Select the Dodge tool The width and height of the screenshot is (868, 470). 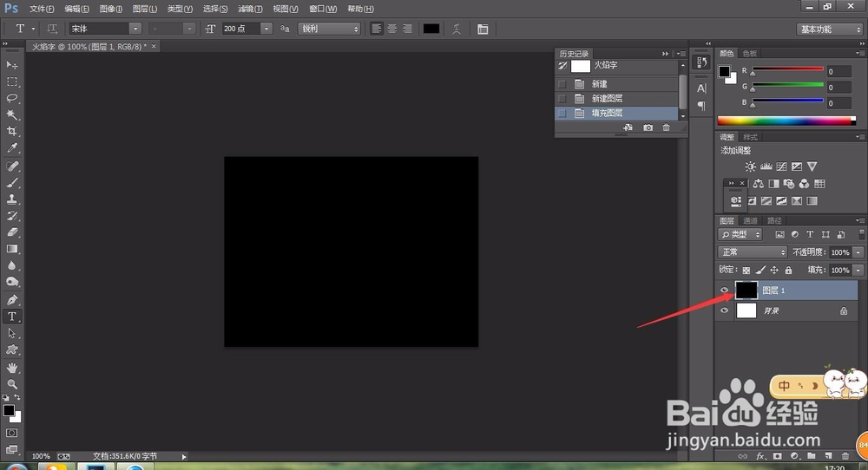11,283
